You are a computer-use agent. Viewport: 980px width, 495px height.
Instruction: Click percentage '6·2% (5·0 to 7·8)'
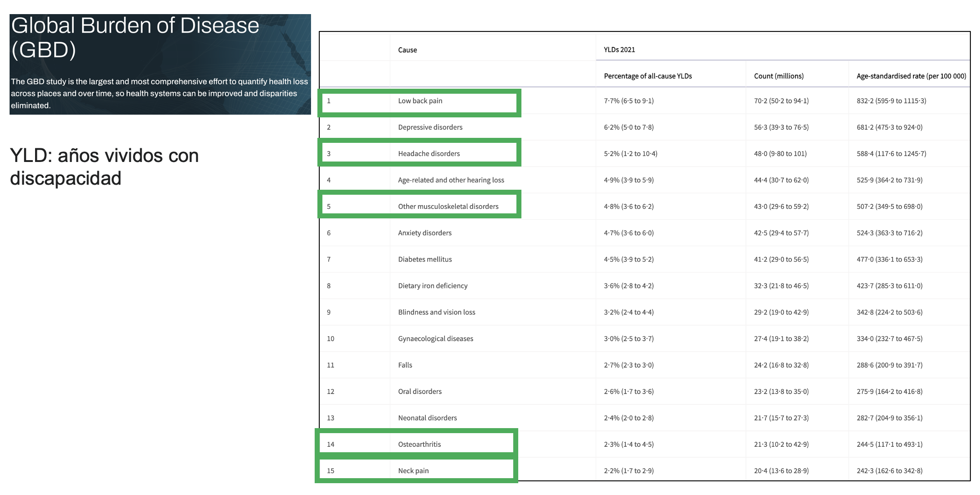click(x=628, y=127)
